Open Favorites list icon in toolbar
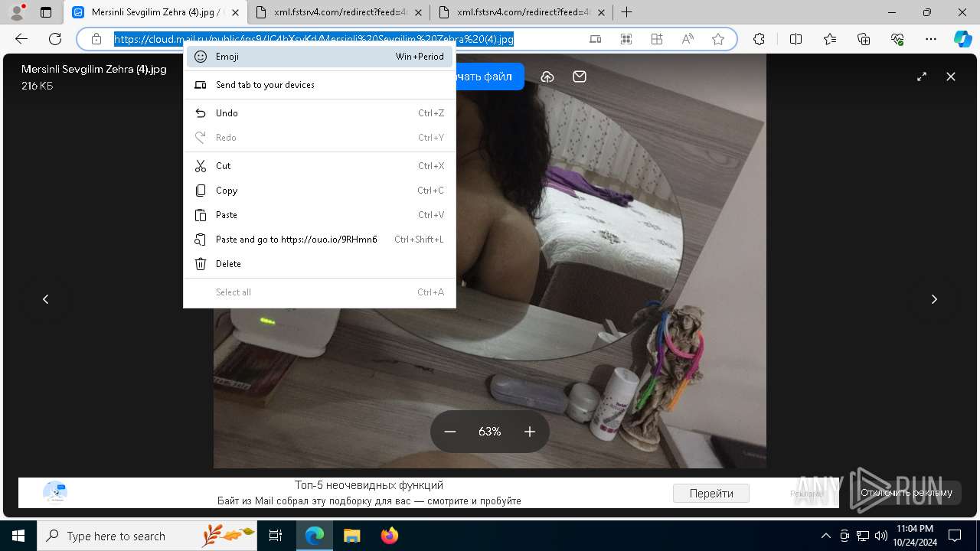 (830, 39)
